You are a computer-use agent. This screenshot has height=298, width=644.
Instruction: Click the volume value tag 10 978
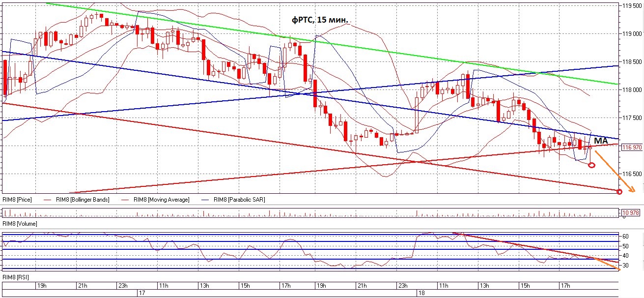[630, 212]
